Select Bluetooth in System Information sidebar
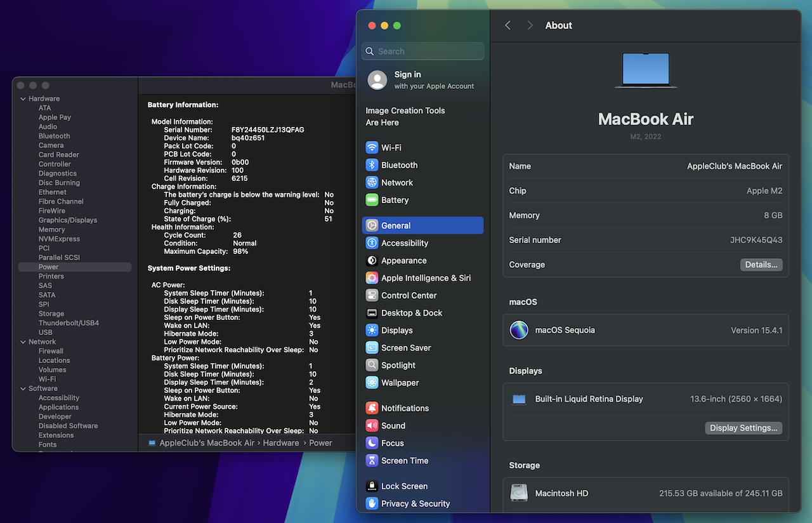Viewport: 812px width, 523px height. pos(54,136)
